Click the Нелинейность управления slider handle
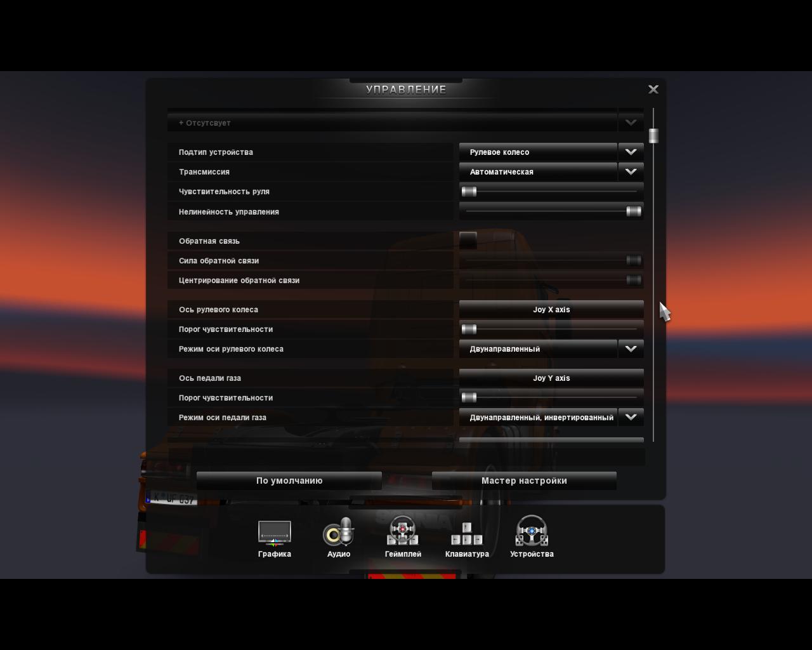This screenshot has height=650, width=812. 633,211
